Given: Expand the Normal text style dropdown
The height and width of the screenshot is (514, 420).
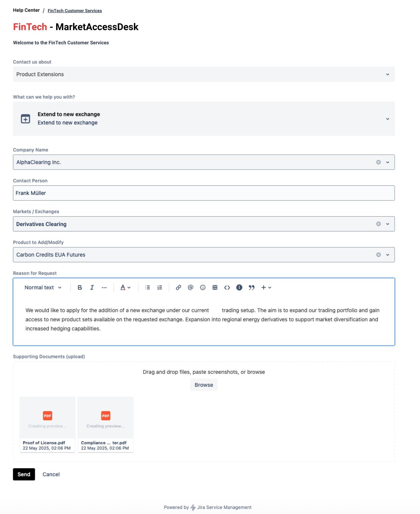Looking at the screenshot, I should [43, 287].
